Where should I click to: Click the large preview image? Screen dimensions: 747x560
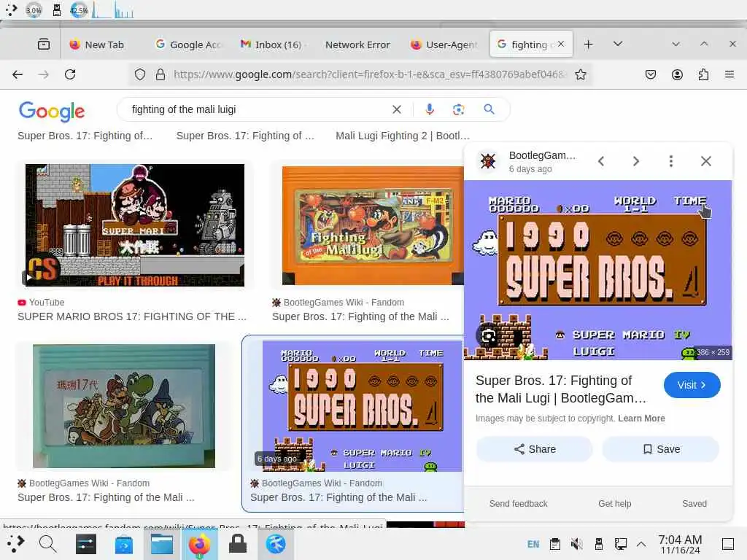(x=598, y=270)
